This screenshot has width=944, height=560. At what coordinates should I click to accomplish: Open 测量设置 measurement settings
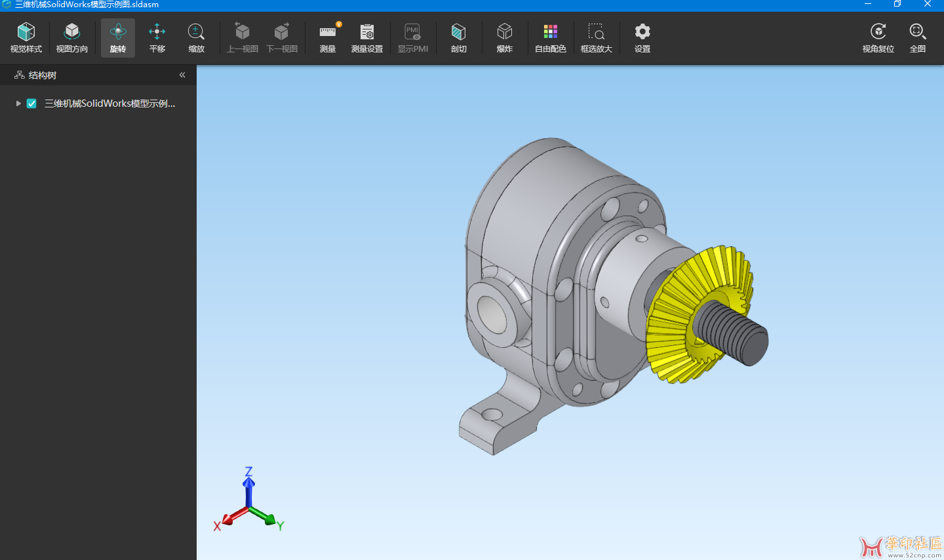click(x=367, y=38)
